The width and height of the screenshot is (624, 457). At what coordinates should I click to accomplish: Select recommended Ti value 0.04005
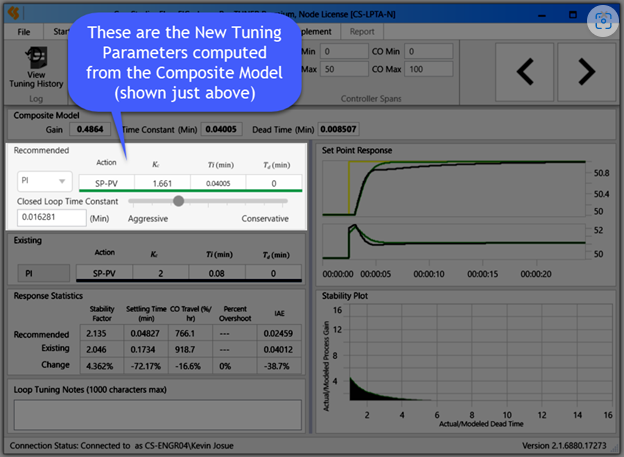218,183
